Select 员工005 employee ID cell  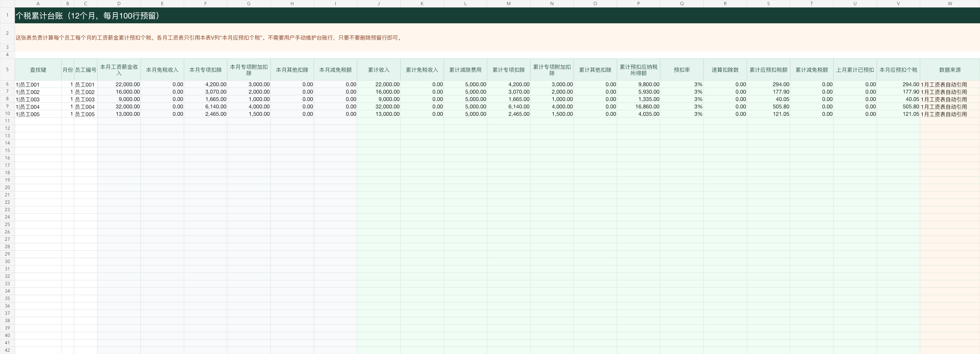point(85,114)
